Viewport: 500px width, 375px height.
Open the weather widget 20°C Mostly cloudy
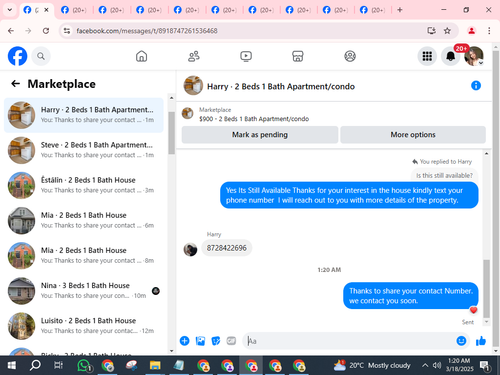point(372,365)
